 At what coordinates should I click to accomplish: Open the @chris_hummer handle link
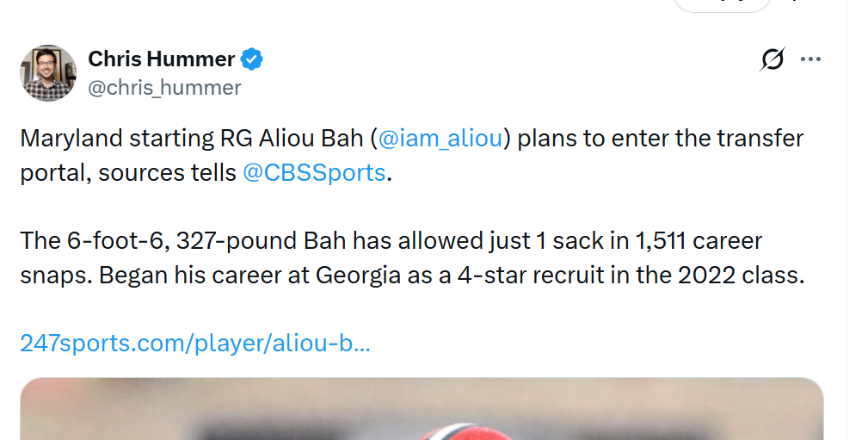click(164, 88)
